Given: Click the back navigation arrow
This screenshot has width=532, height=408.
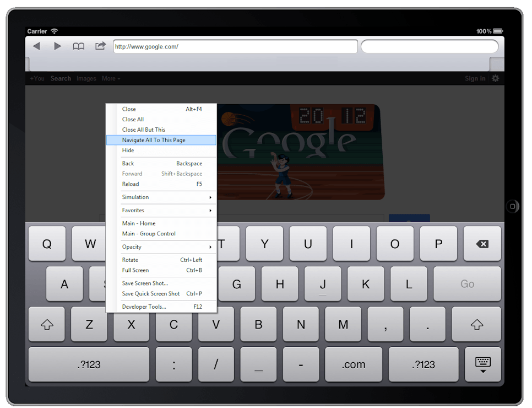Looking at the screenshot, I should [36, 46].
